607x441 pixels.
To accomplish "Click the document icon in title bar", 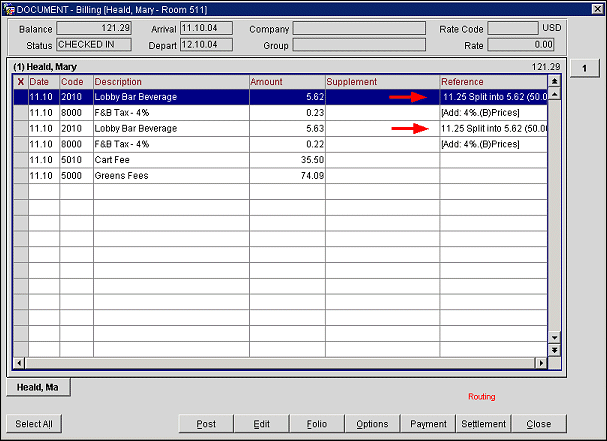I will tap(9, 7).
